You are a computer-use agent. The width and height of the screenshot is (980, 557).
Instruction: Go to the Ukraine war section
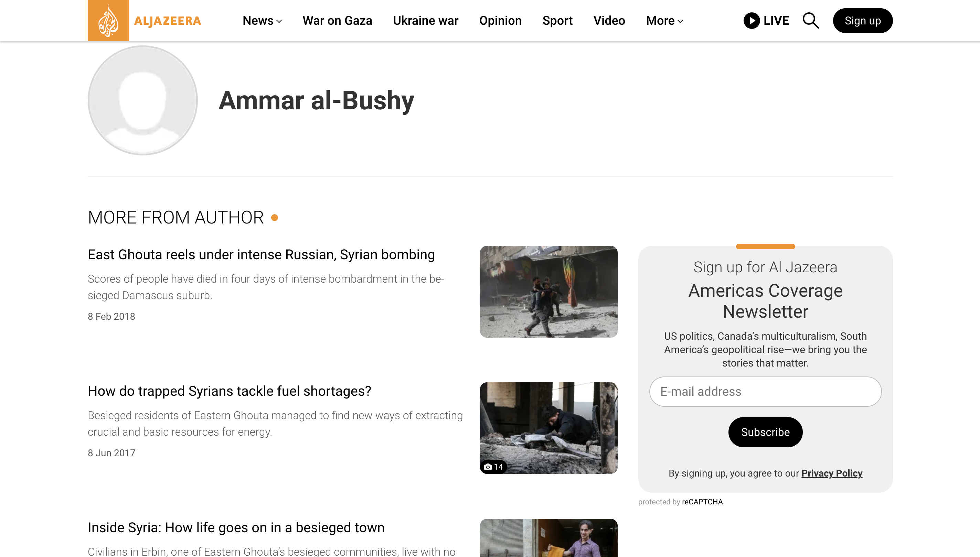(426, 21)
